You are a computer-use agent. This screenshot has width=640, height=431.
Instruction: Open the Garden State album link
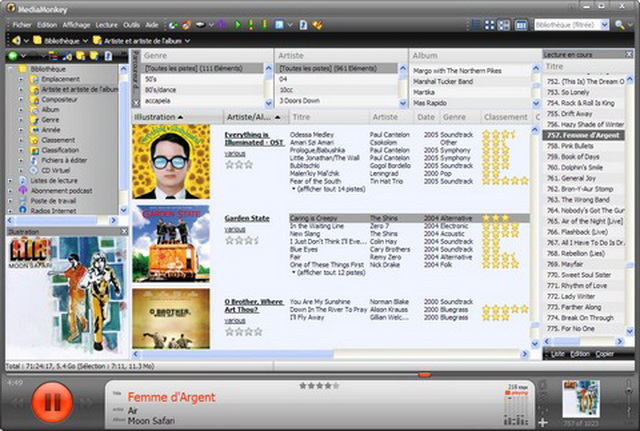247,218
